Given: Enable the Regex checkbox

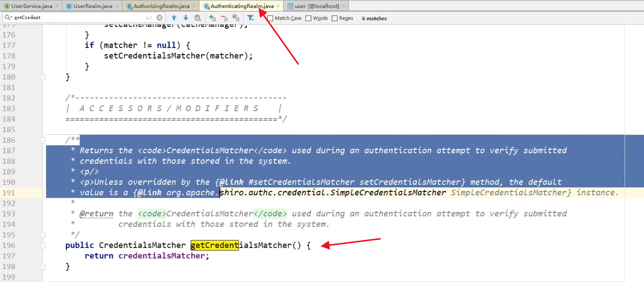Looking at the screenshot, I should click(334, 18).
